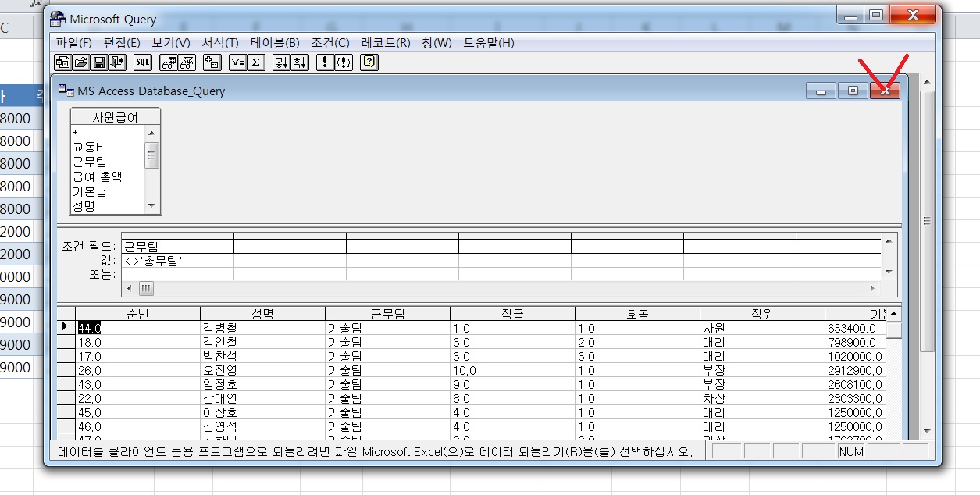
Task: Open the 파일(F) menu
Action: [x=73, y=43]
